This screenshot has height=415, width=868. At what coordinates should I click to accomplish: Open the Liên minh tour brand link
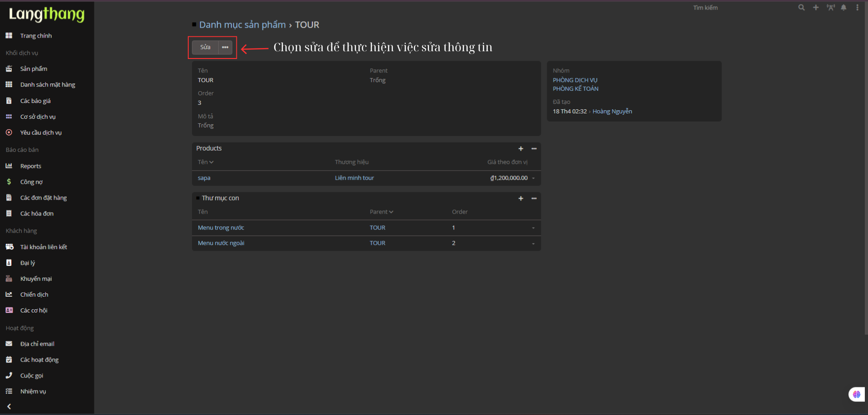coord(354,178)
